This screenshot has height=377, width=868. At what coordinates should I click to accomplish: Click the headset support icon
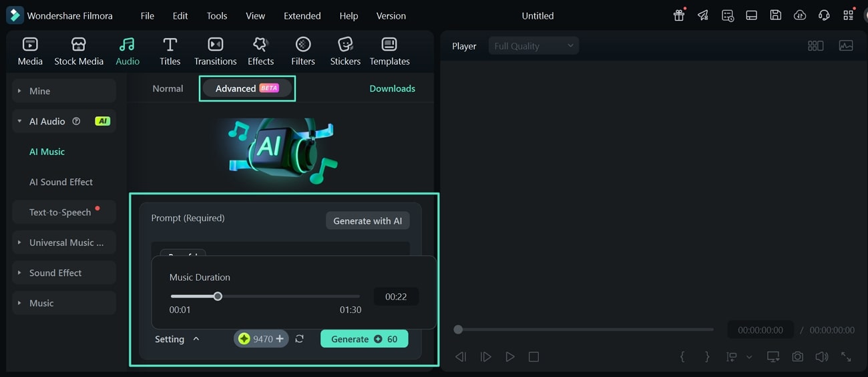(x=824, y=15)
